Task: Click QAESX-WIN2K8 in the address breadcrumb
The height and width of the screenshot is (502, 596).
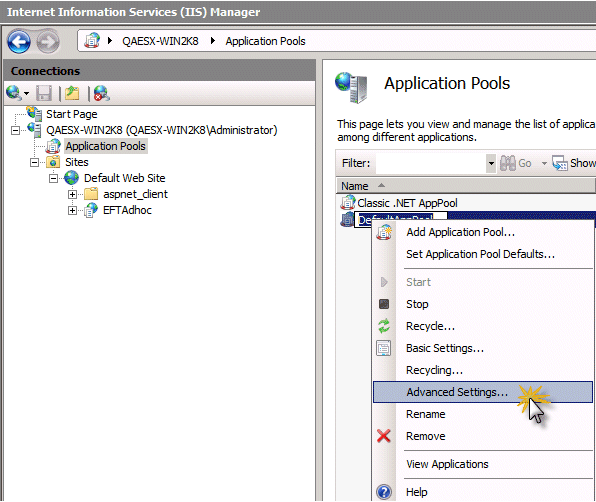Action: [x=160, y=41]
